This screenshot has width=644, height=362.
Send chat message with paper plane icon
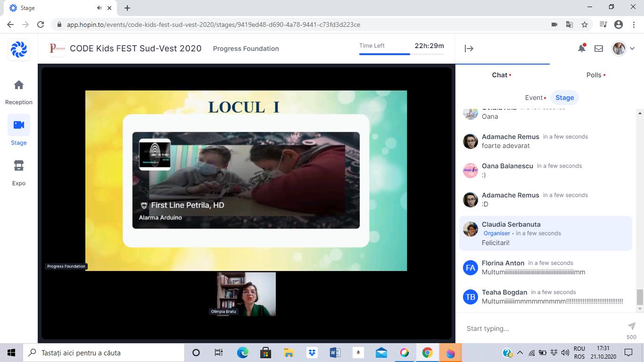point(631,326)
